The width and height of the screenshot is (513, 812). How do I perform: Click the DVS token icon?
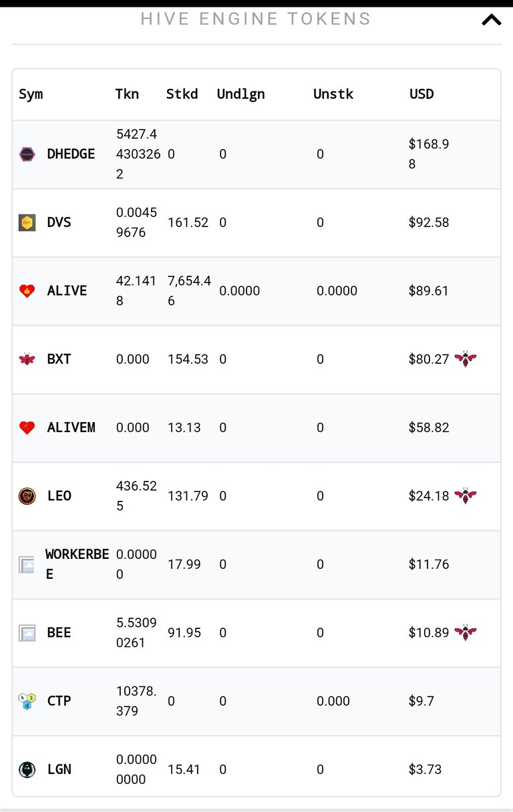(x=27, y=222)
